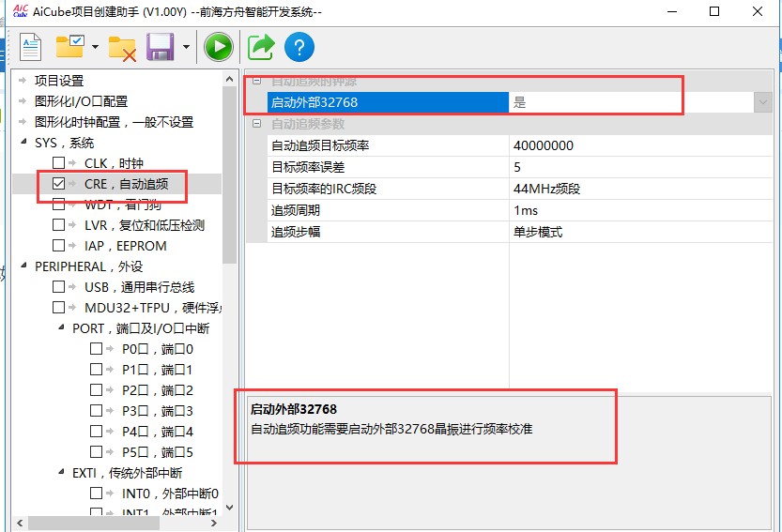Image resolution: width=782 pixels, height=532 pixels.
Task: Edit the 目标频率误差 value 5
Action: coord(641,167)
